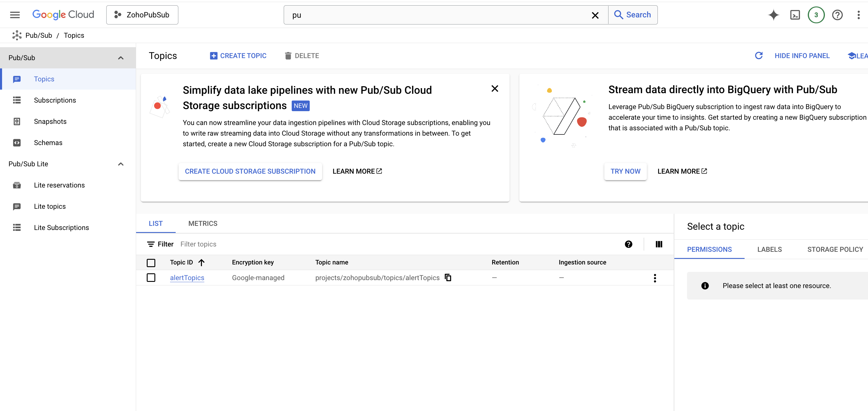Select Lite reservations in the sidebar

click(59, 185)
